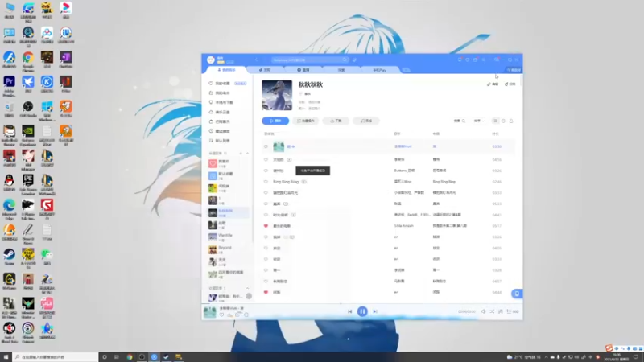Collapse the self-built playlists section arrow

click(247, 153)
